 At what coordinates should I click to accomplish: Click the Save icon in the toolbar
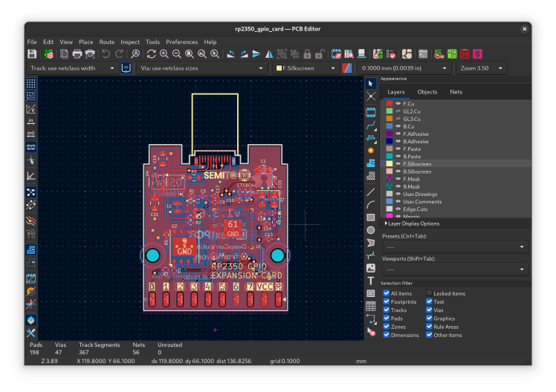click(32, 54)
